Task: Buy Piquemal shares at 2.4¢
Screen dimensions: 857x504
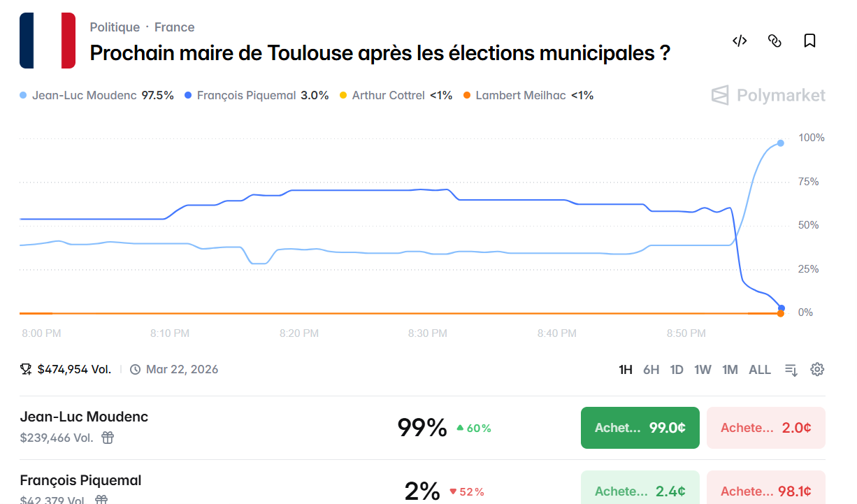Action: click(640, 491)
